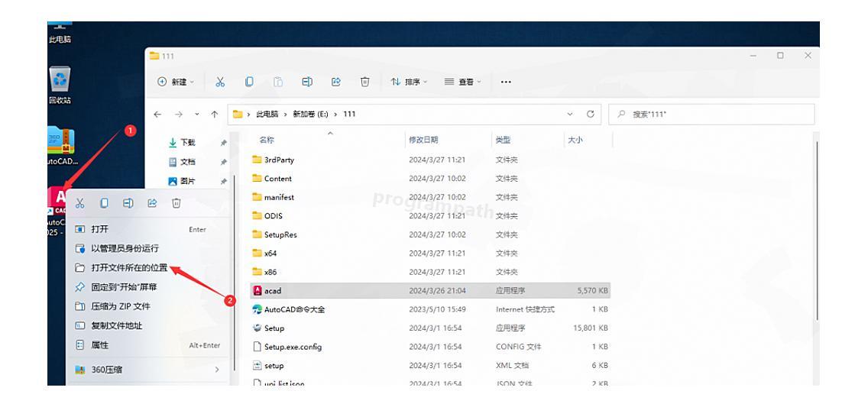Screen dimensions: 868x407
Task: Open 图片 in the navigation pane
Action: point(188,182)
